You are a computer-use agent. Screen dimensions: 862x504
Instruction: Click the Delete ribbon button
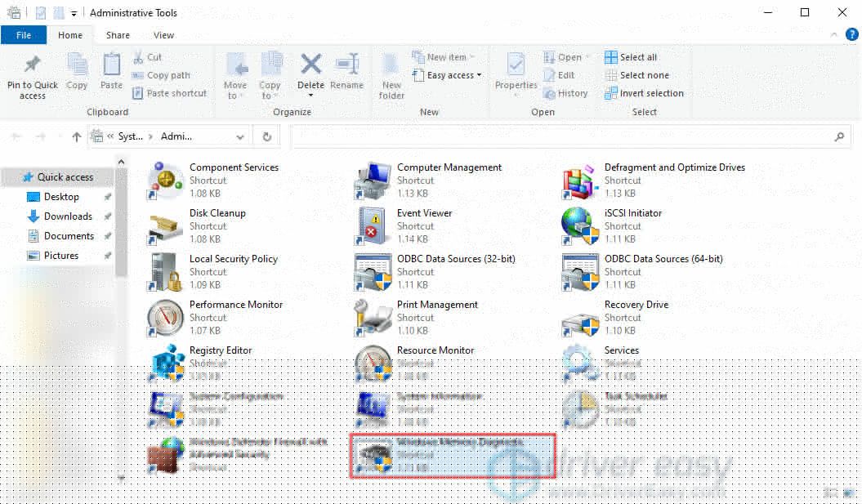tap(310, 74)
